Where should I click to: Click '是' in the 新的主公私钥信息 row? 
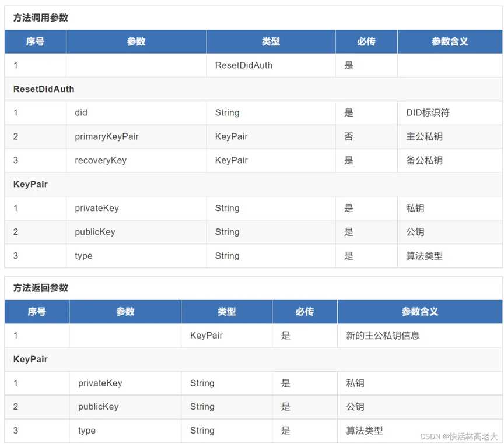pyautogui.click(x=285, y=336)
